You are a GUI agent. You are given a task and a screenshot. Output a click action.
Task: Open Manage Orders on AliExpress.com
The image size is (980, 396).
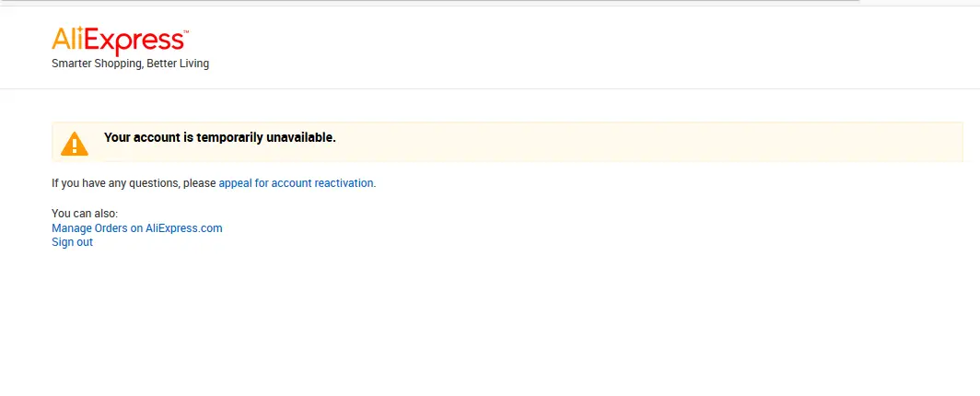click(x=137, y=228)
